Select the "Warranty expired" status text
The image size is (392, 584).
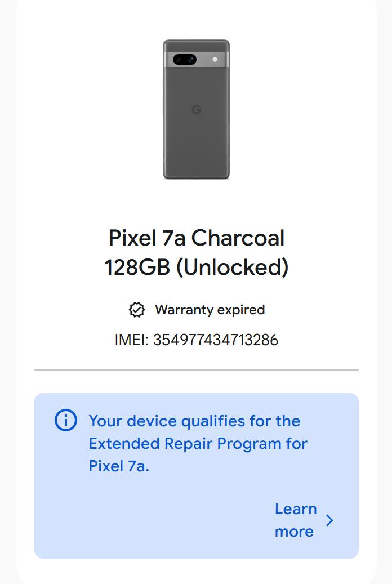click(x=210, y=310)
